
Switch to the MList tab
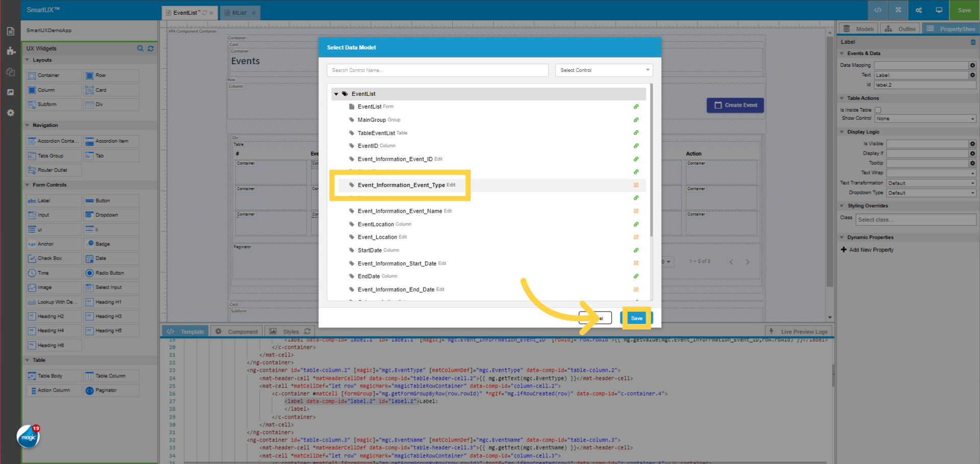pyautogui.click(x=238, y=13)
